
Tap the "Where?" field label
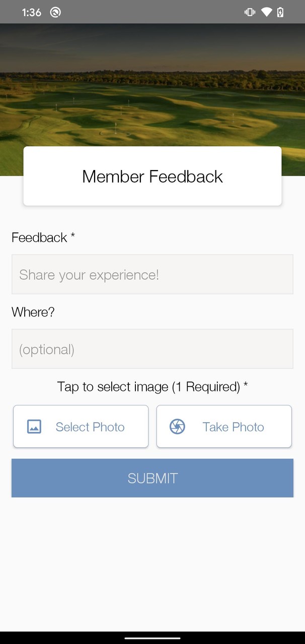(33, 312)
